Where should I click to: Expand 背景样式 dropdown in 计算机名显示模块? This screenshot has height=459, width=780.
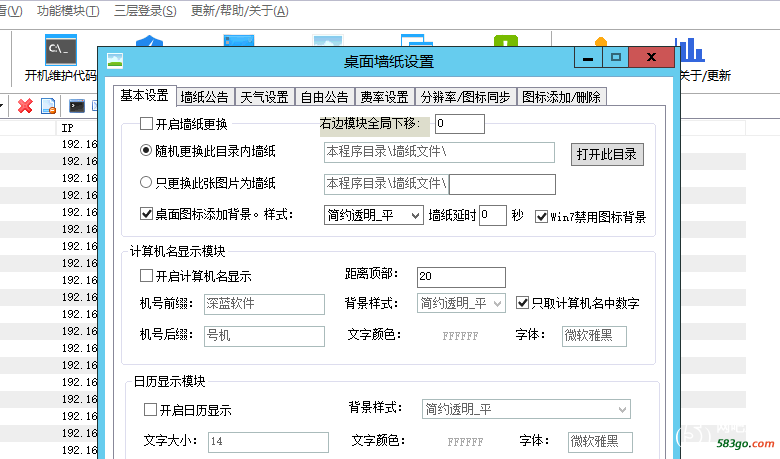(x=461, y=303)
